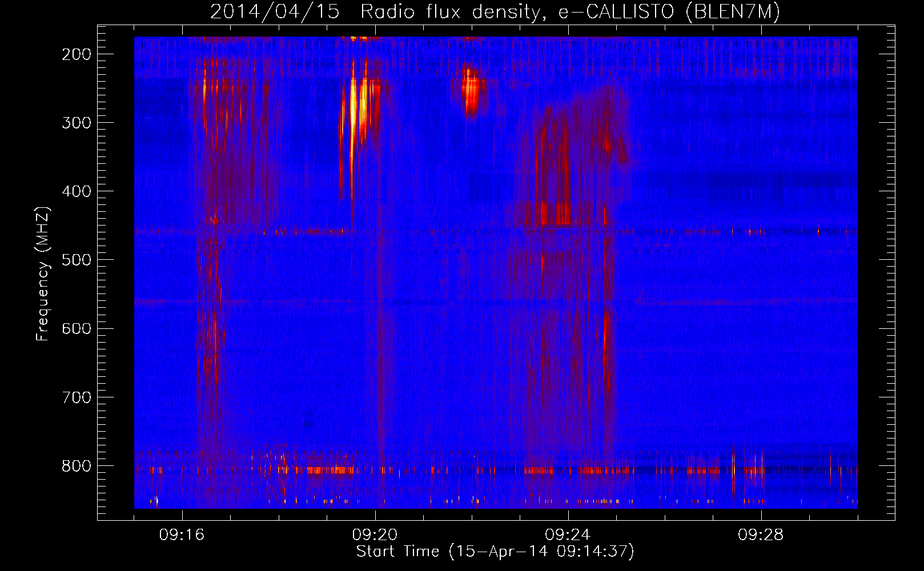924x571 pixels.
Task: Click the 200 frequency tick label
Action: 77,54
